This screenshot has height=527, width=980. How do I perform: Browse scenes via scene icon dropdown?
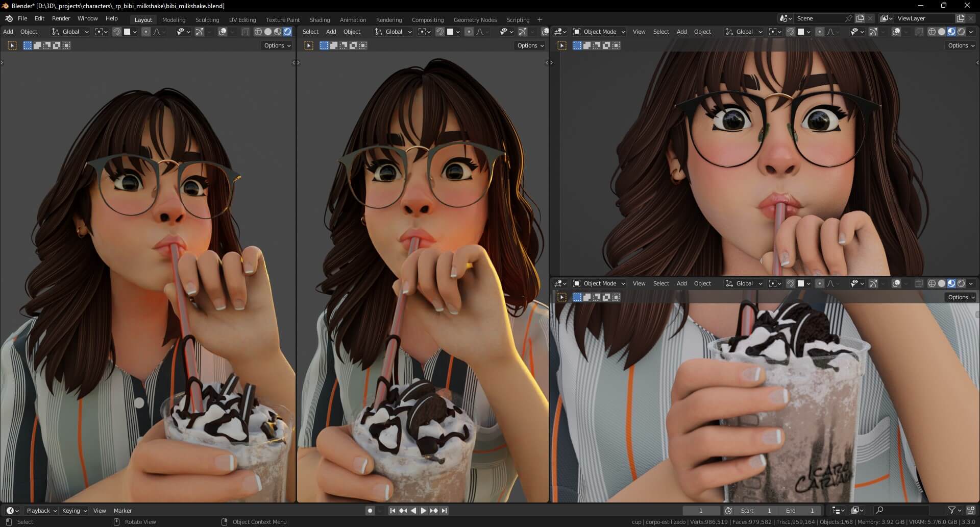787,18
